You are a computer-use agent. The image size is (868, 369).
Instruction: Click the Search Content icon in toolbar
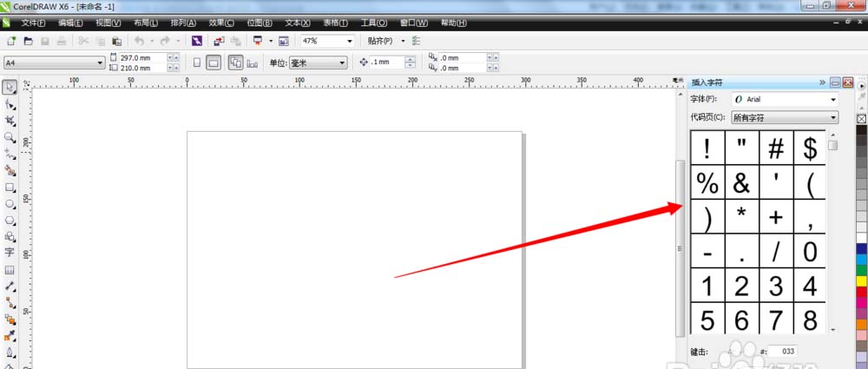(x=196, y=41)
